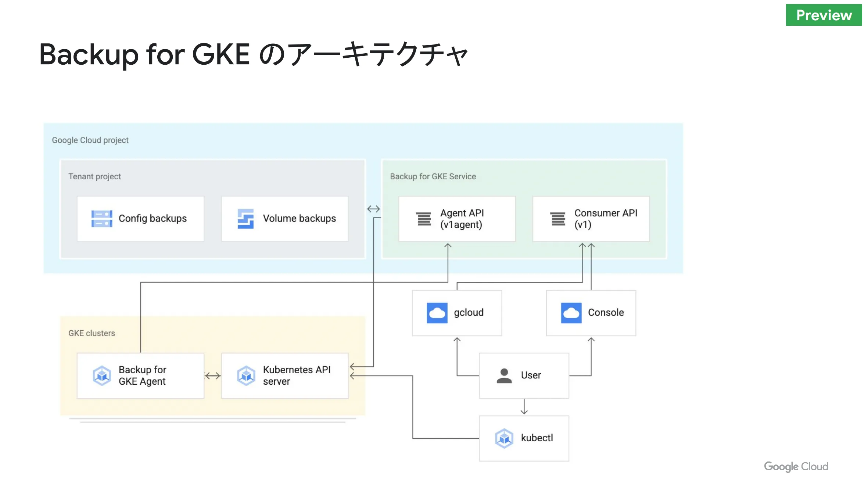Viewport: 868px width, 485px height.
Task: Click the Backup for GKE Agent hexagon icon
Action: click(102, 376)
